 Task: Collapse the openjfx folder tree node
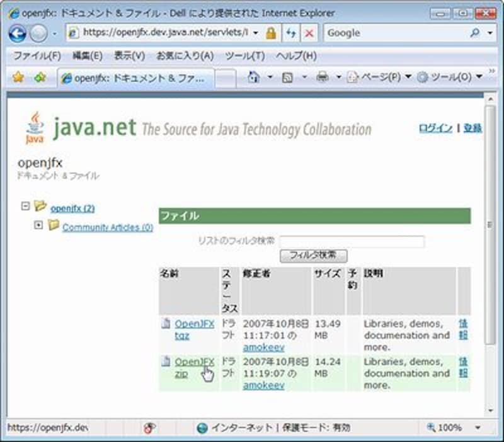click(25, 206)
